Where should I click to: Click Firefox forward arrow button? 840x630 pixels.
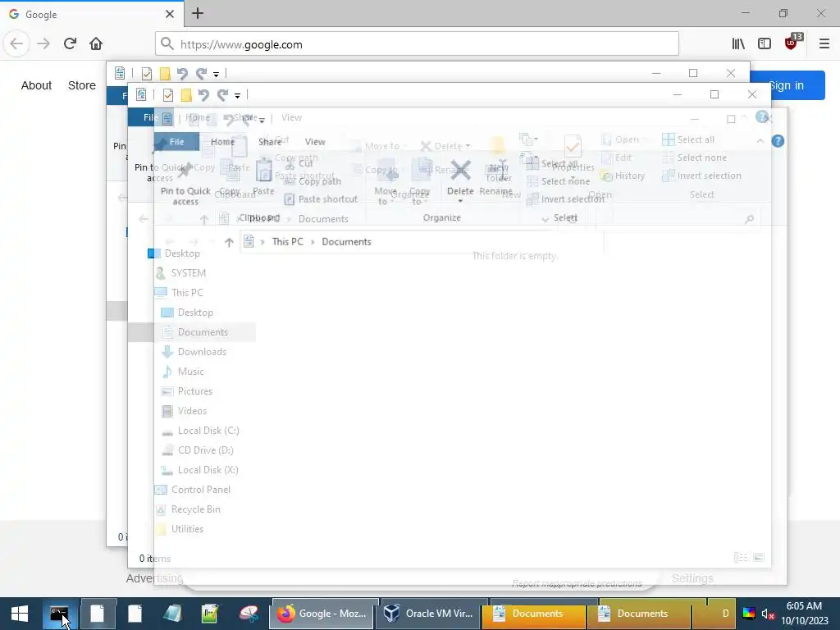(x=43, y=43)
